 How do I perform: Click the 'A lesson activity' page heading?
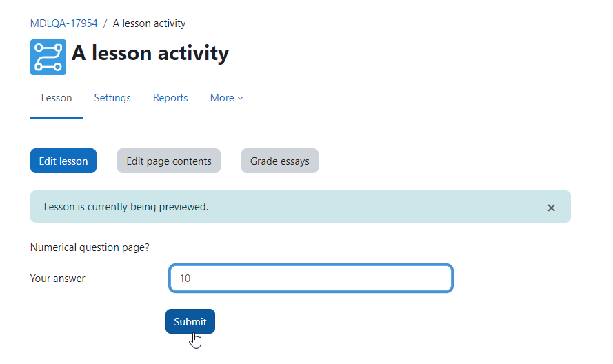(x=150, y=53)
